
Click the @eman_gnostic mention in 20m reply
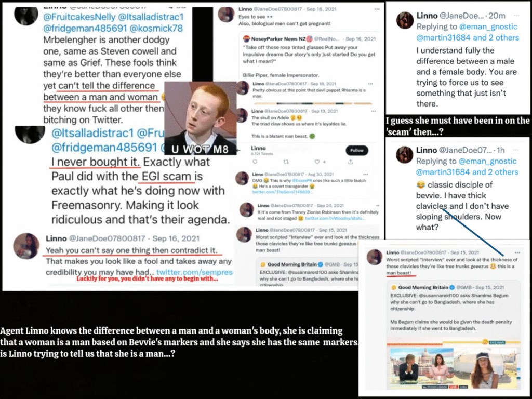point(488,26)
